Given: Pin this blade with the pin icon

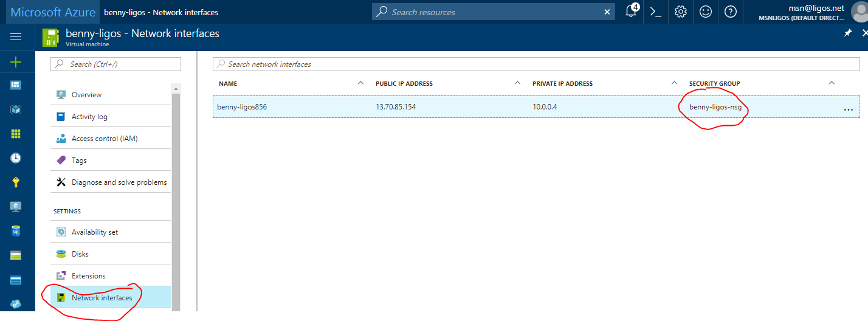Looking at the screenshot, I should point(848,33).
